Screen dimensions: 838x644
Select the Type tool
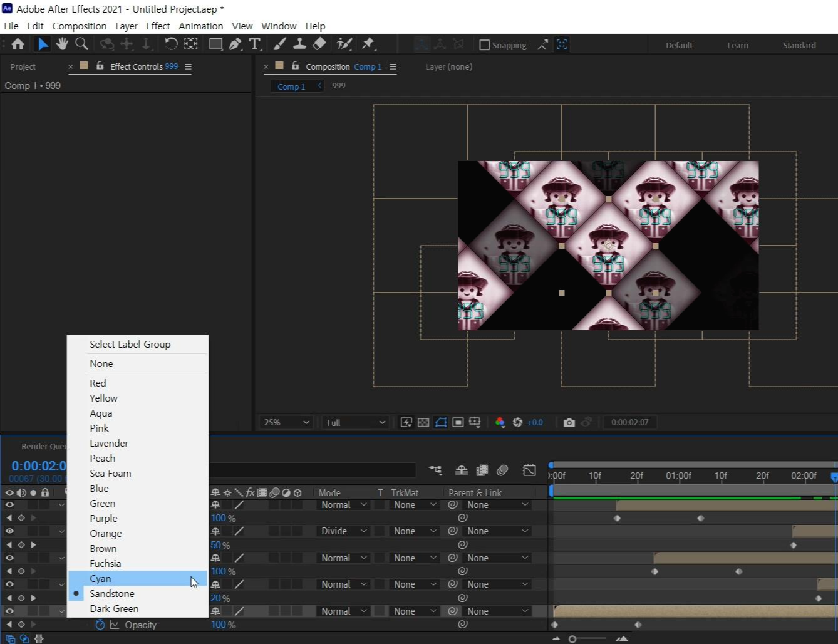click(254, 44)
